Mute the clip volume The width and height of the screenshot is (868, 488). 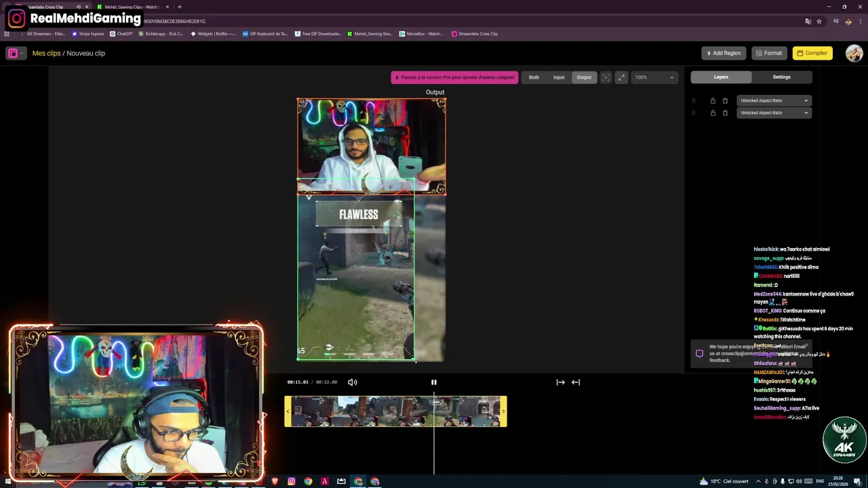point(353,382)
